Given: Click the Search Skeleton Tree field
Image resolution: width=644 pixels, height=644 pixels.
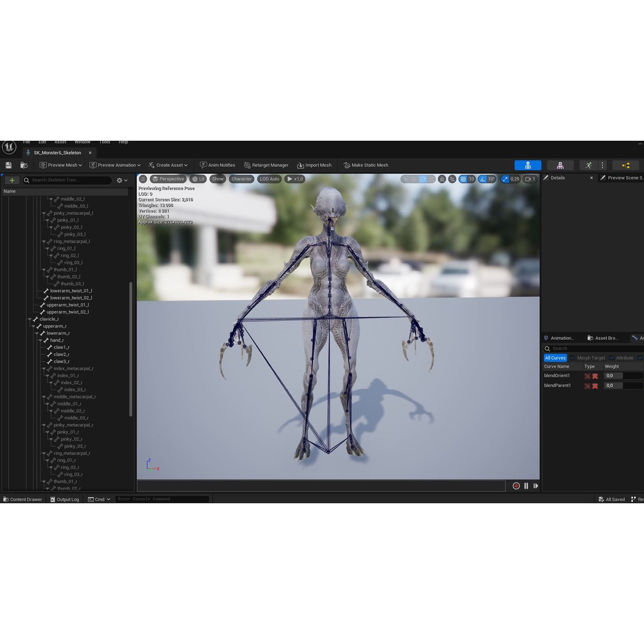Looking at the screenshot, I should [67, 180].
